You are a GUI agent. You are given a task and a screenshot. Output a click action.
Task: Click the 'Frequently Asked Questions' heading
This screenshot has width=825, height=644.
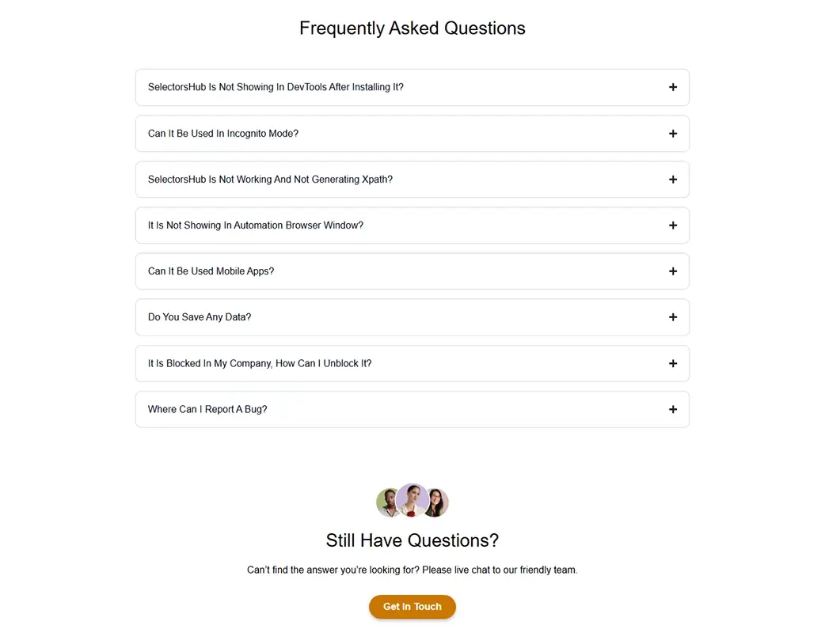pyautogui.click(x=412, y=28)
